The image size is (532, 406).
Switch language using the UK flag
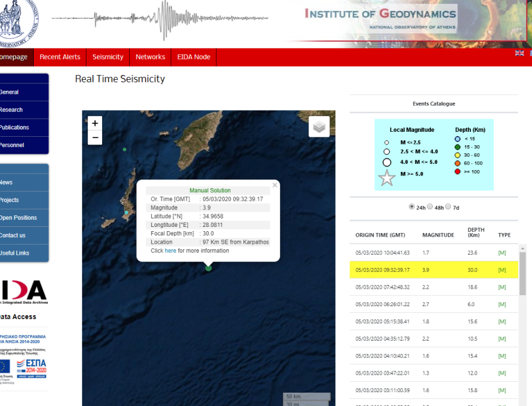(x=519, y=53)
